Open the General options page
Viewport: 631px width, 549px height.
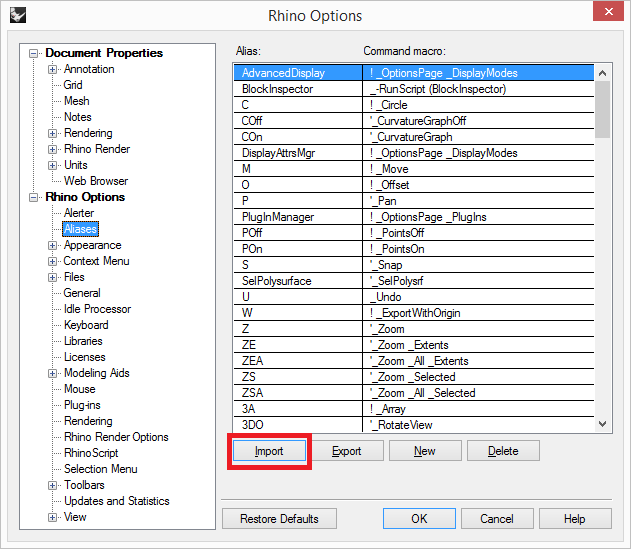pyautogui.click(x=82, y=293)
